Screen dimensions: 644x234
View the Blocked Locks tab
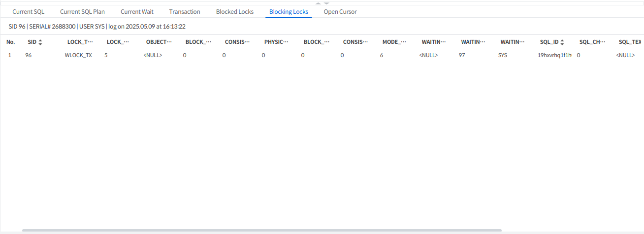[235, 11]
